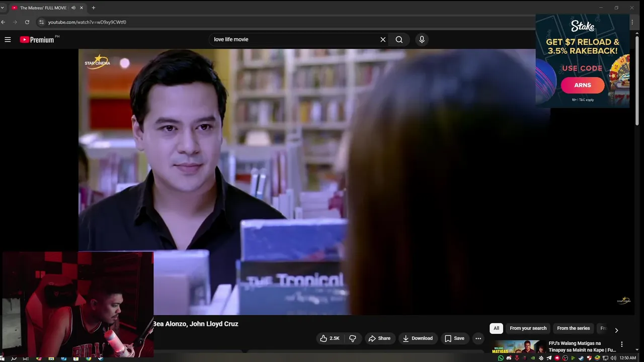Screen dimensions: 644x362
Task: Open more actions ellipsis under the video
Action: point(478,338)
